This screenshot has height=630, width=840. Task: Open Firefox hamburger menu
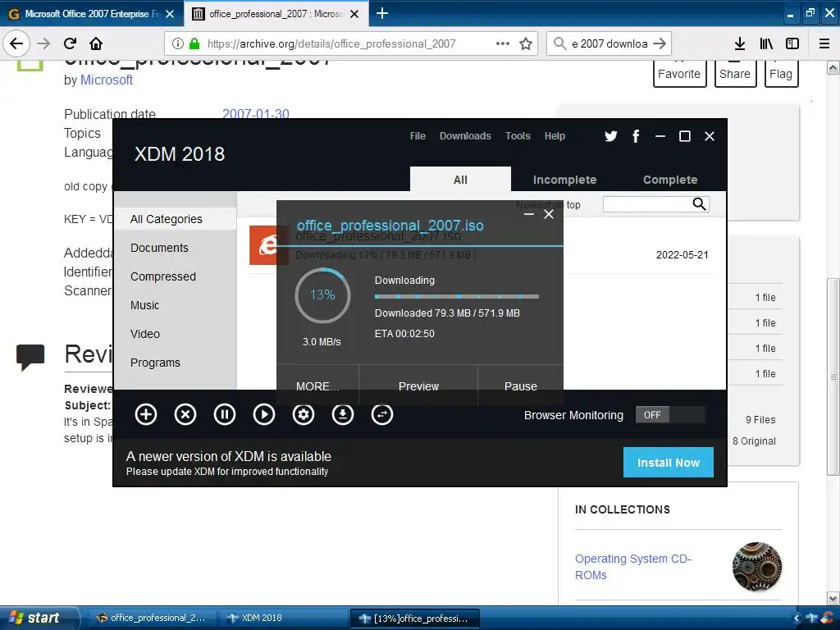[x=824, y=43]
